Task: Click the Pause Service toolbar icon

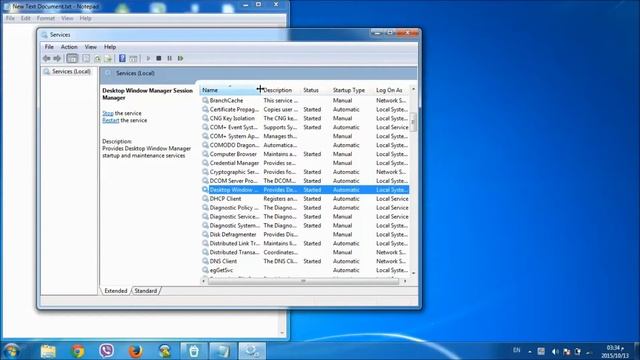Action: [169, 58]
